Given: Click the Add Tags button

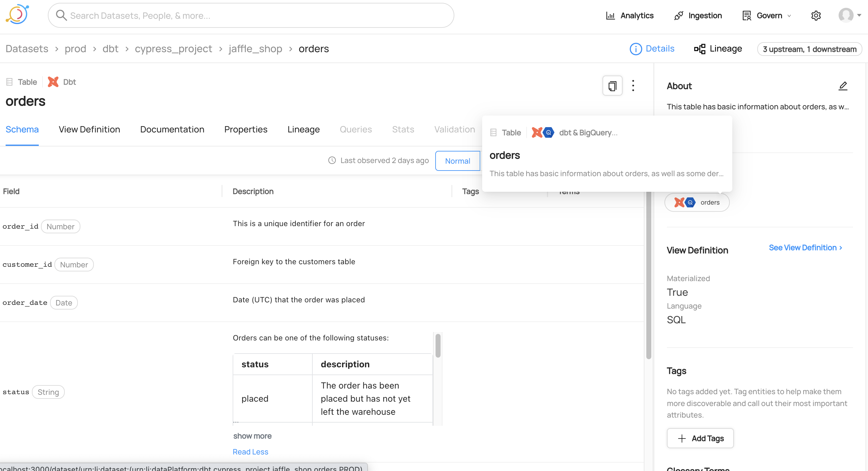Looking at the screenshot, I should point(700,438).
